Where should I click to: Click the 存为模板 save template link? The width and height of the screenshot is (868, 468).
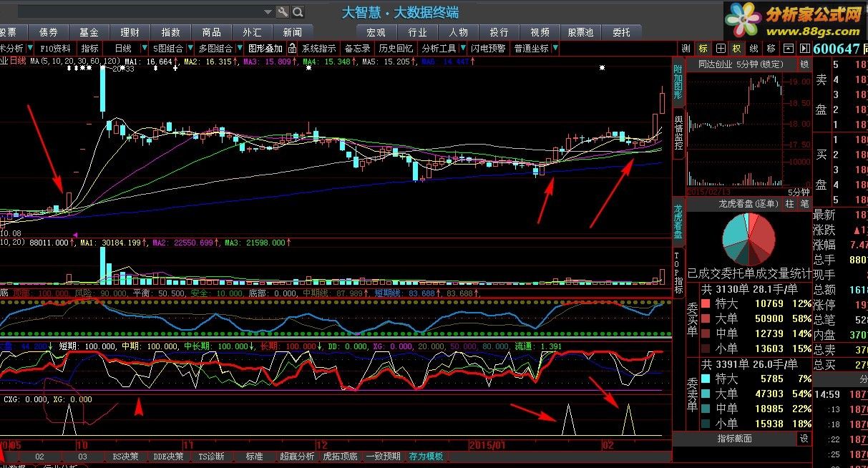click(x=426, y=457)
